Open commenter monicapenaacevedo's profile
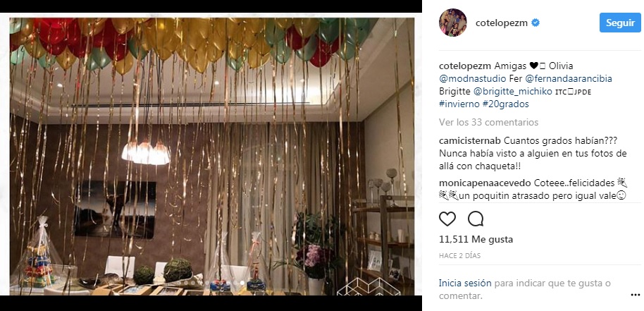644x311 pixels. coord(485,183)
